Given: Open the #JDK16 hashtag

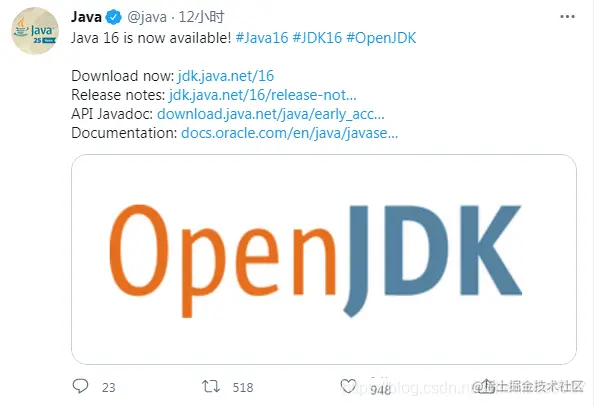Looking at the screenshot, I should [x=317, y=38].
